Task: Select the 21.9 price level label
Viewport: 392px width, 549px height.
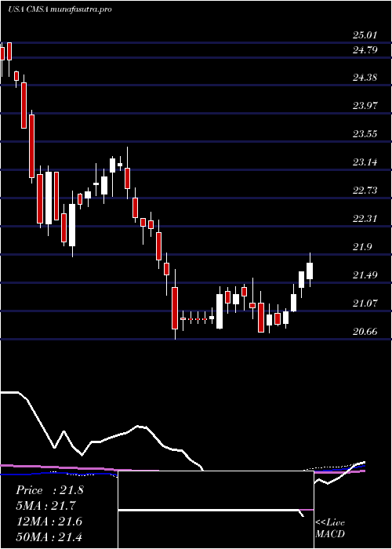Action: [362, 247]
